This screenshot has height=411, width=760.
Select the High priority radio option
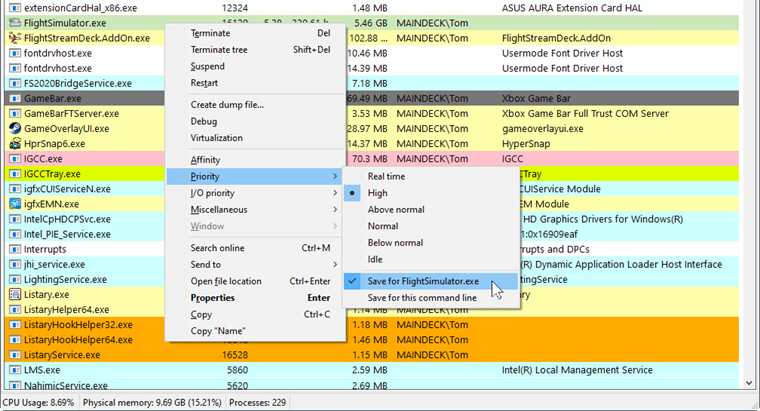pyautogui.click(x=377, y=193)
